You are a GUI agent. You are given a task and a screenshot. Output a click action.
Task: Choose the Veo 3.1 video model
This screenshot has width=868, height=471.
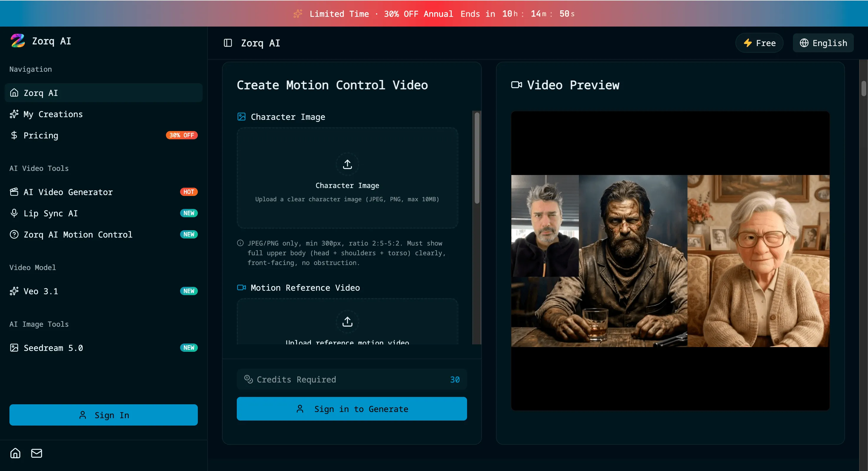41,291
